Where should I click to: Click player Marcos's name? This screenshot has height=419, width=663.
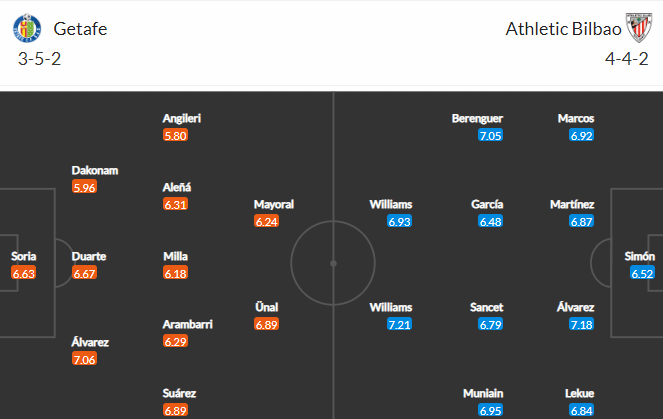576,118
